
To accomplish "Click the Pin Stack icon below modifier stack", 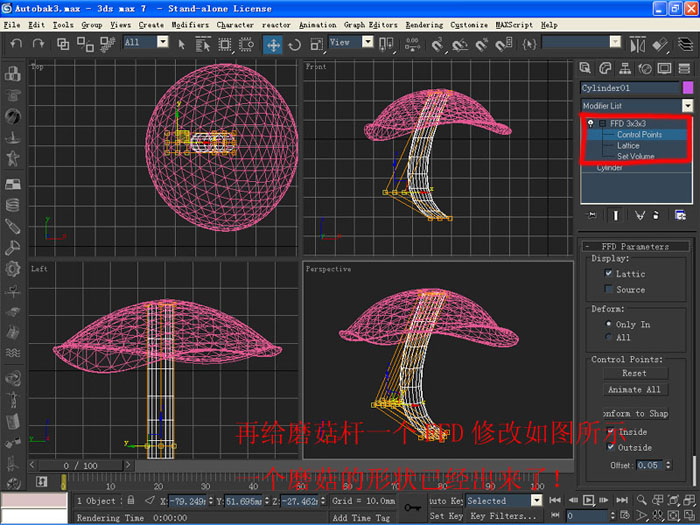I will [x=592, y=216].
